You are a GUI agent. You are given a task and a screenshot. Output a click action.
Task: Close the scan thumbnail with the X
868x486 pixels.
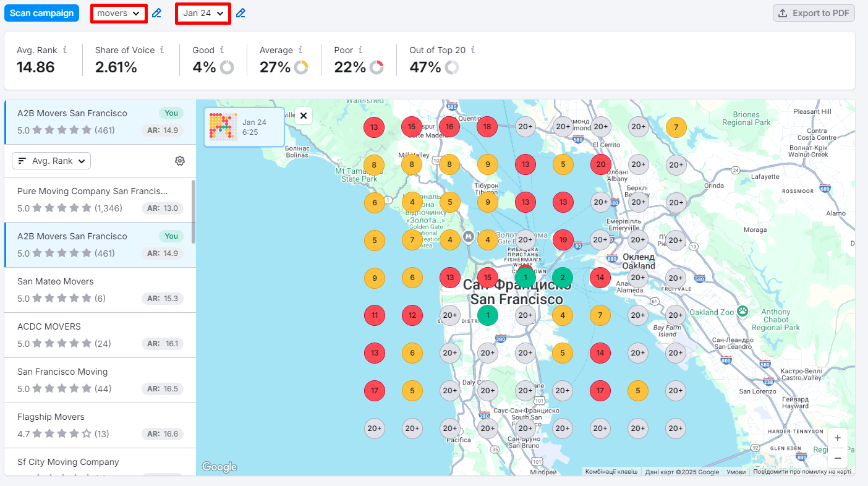pyautogui.click(x=304, y=116)
